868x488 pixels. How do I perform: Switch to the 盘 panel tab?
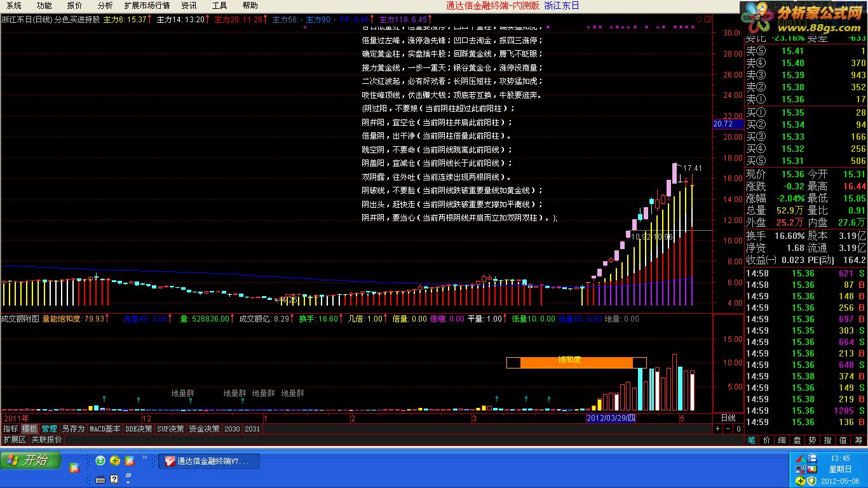click(x=797, y=440)
